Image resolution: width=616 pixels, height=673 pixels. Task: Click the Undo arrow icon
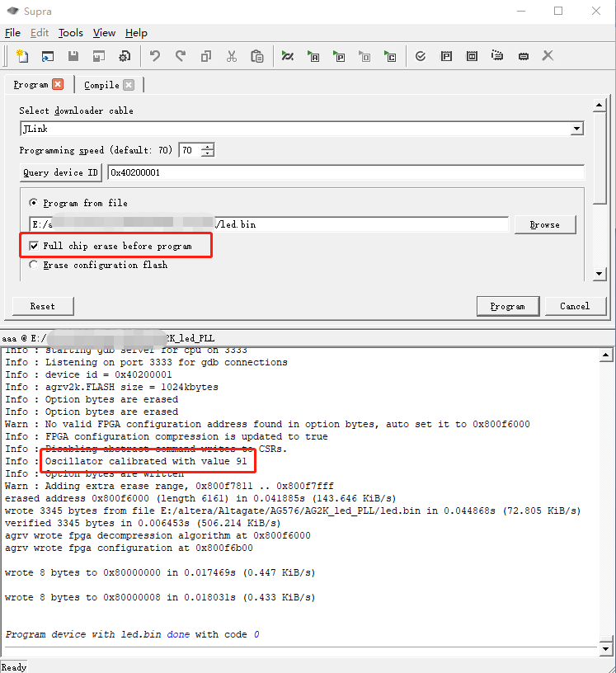(155, 56)
